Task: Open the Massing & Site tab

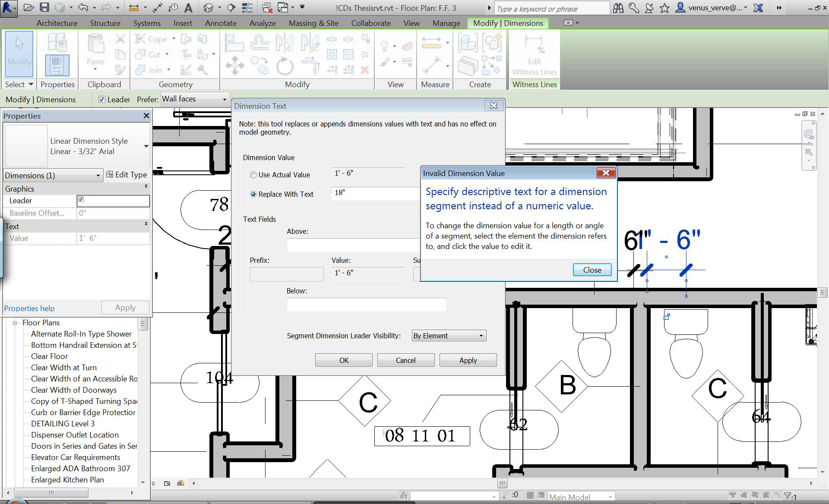Action: pyautogui.click(x=313, y=23)
